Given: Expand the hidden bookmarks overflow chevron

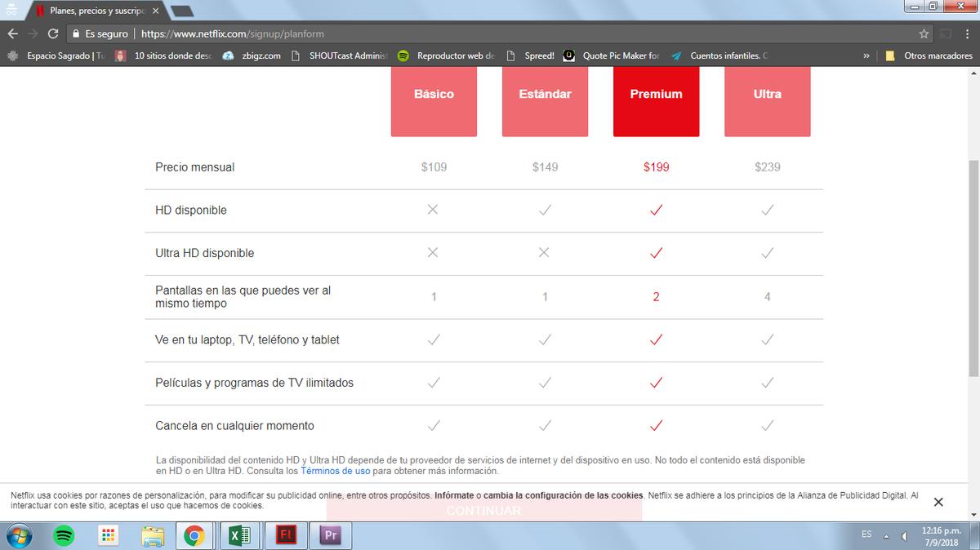Looking at the screenshot, I should (866, 55).
